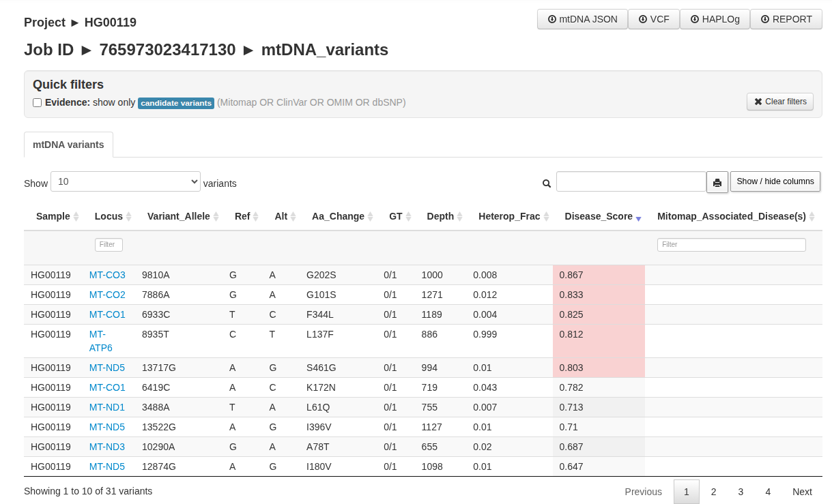Click the Next page link
The width and height of the screenshot is (832, 504).
802,492
